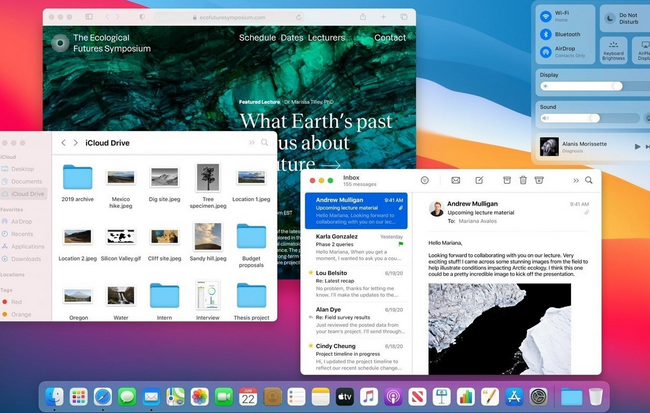Open the Karla Gonzalez Phase 2 queries email

point(358,247)
